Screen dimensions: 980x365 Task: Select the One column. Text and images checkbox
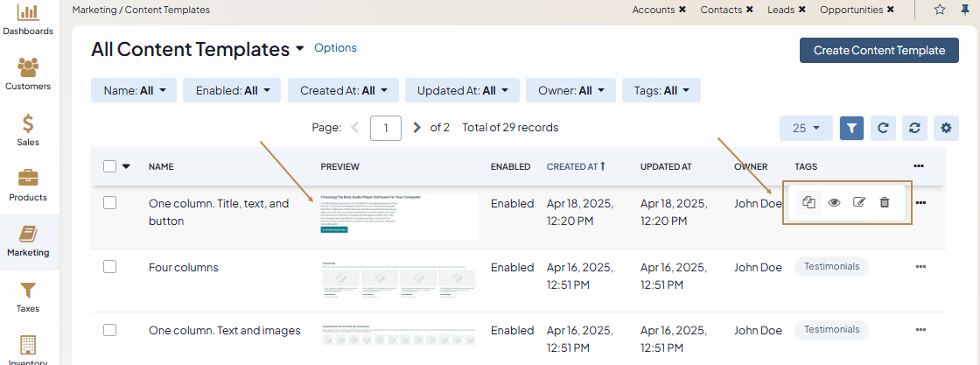click(x=110, y=330)
